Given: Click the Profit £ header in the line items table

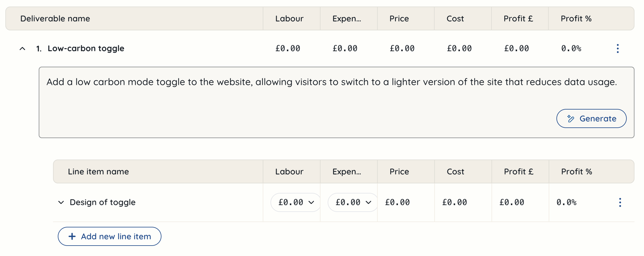Looking at the screenshot, I should [519, 172].
